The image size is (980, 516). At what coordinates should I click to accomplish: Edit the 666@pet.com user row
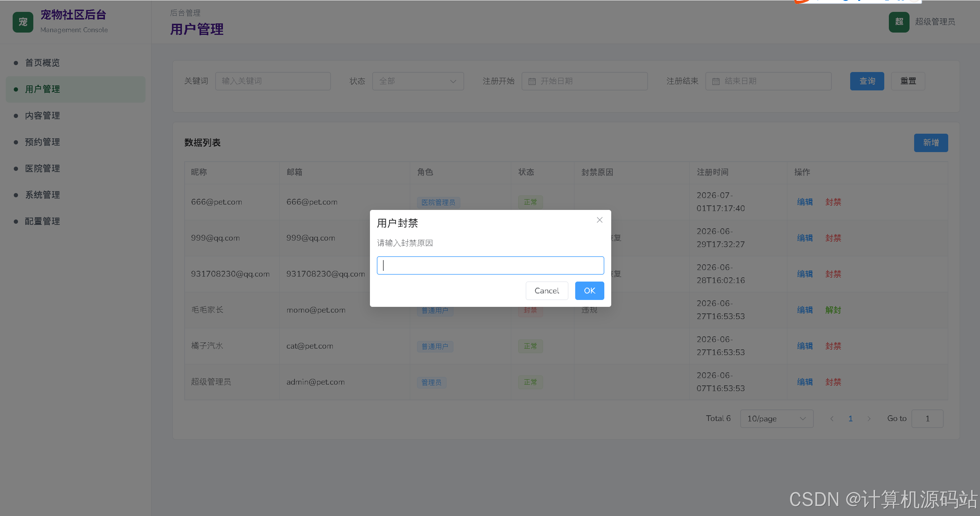click(x=805, y=202)
